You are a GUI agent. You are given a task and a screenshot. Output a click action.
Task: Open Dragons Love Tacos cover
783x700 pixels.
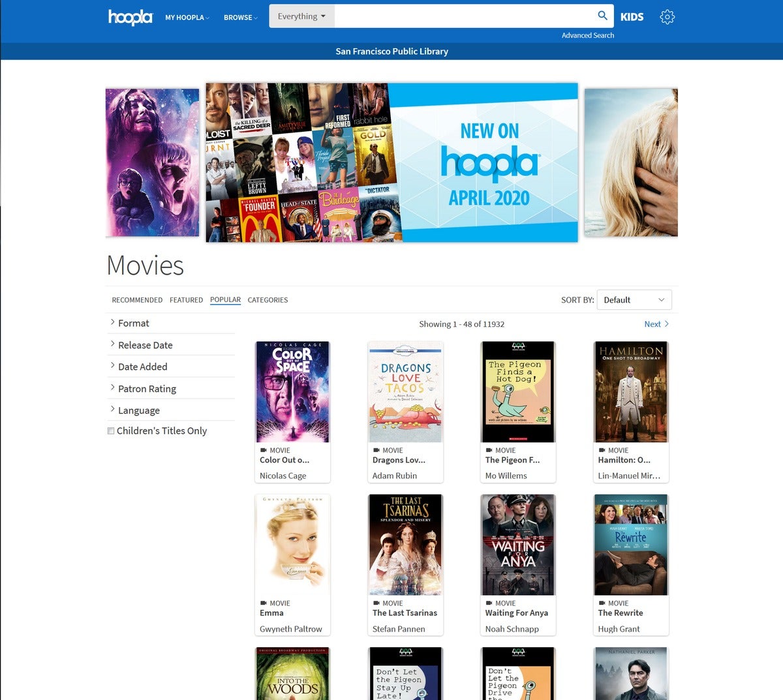point(405,392)
